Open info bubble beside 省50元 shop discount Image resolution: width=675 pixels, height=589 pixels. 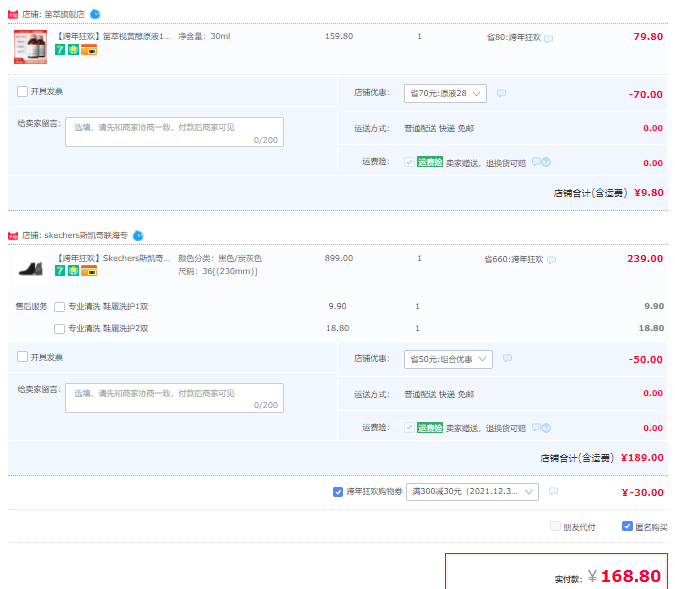point(508,358)
